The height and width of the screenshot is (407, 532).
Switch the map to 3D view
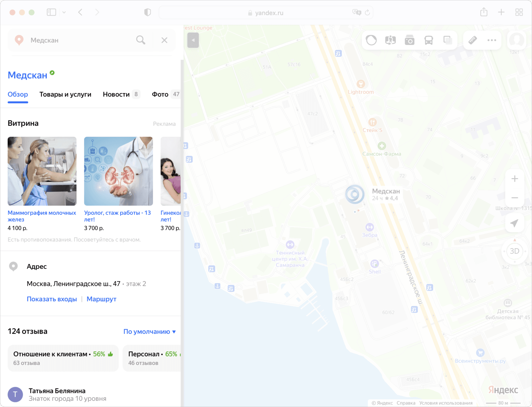[515, 251]
